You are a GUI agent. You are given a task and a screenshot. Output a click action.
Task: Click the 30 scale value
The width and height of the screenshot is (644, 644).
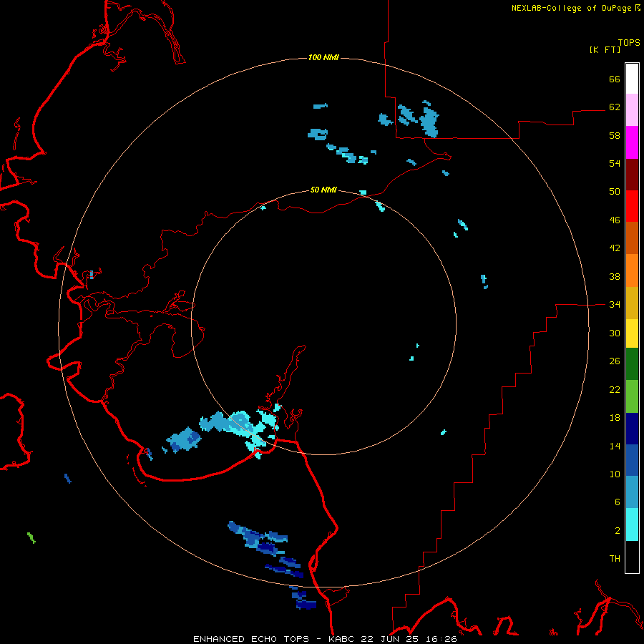click(x=615, y=333)
